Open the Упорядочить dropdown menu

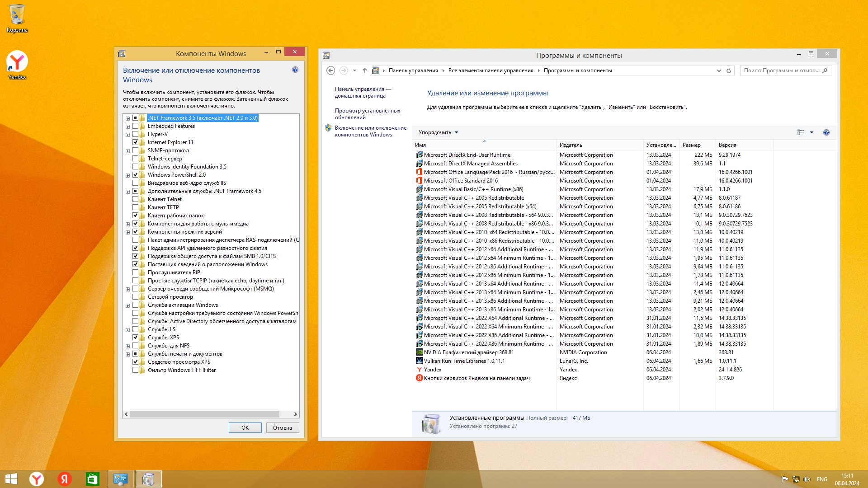tap(438, 132)
